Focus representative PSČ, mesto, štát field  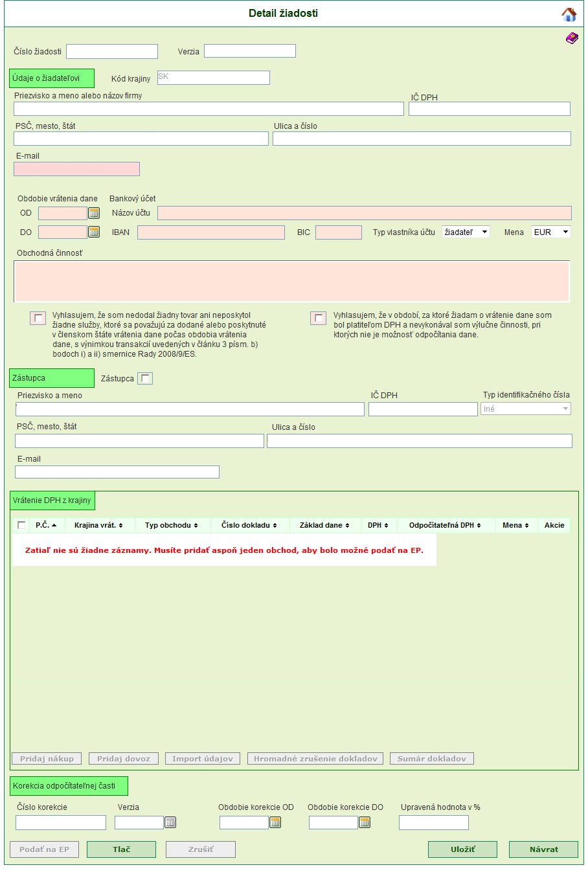(139, 441)
